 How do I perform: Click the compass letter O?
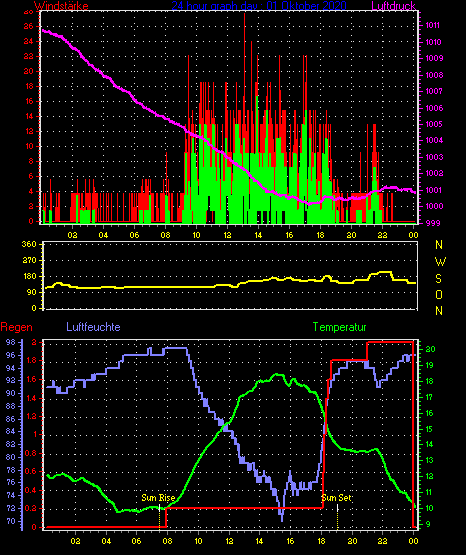pyautogui.click(x=439, y=294)
